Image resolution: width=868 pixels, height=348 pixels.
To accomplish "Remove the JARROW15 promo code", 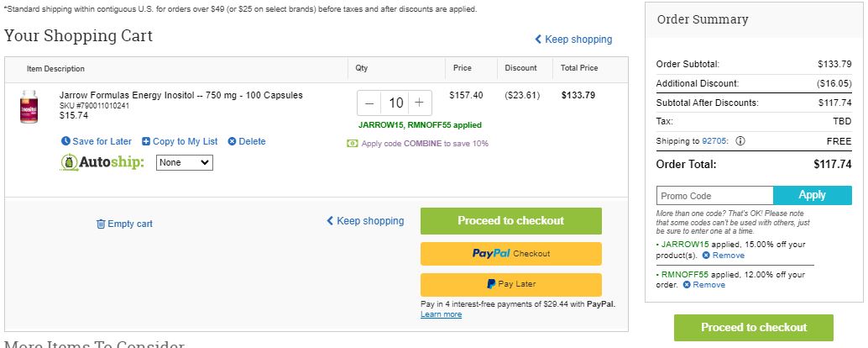I will click(723, 256).
